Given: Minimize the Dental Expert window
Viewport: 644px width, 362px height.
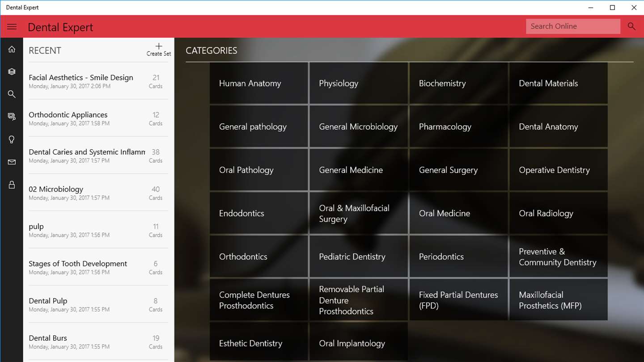Looking at the screenshot, I should point(591,8).
